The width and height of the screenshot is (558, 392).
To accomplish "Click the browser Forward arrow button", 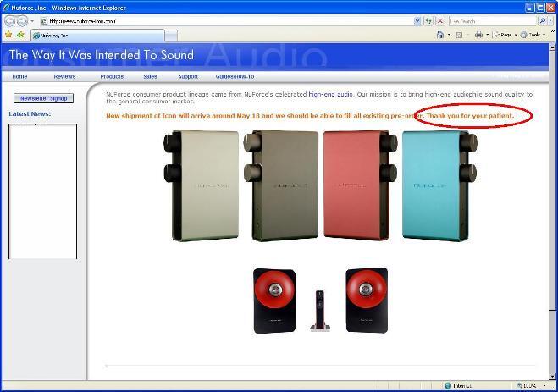I will (x=22, y=21).
